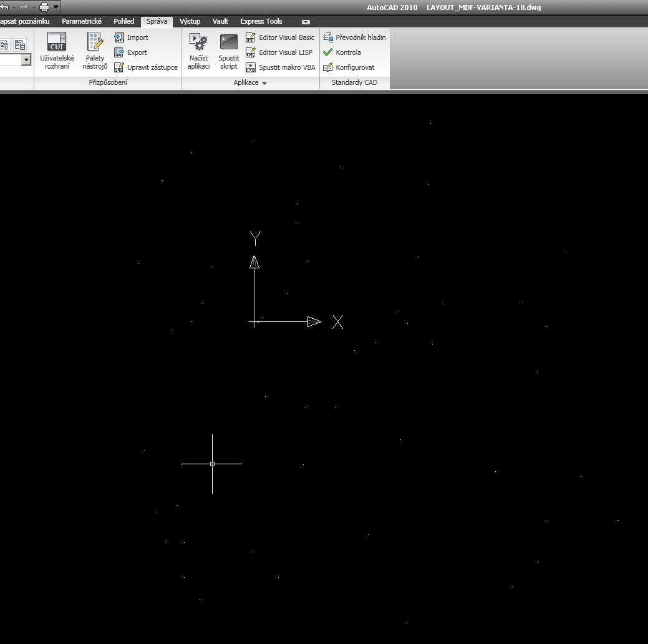Click the Export customization icon

pos(119,52)
